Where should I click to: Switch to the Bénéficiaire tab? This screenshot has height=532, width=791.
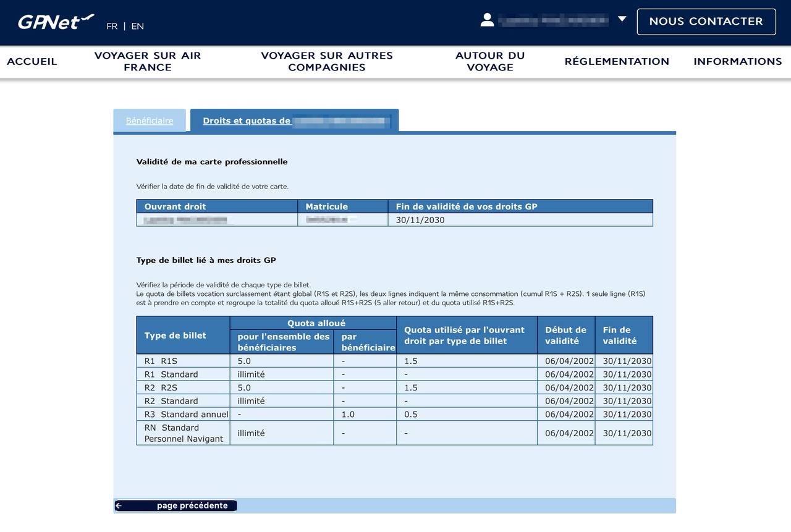click(150, 120)
